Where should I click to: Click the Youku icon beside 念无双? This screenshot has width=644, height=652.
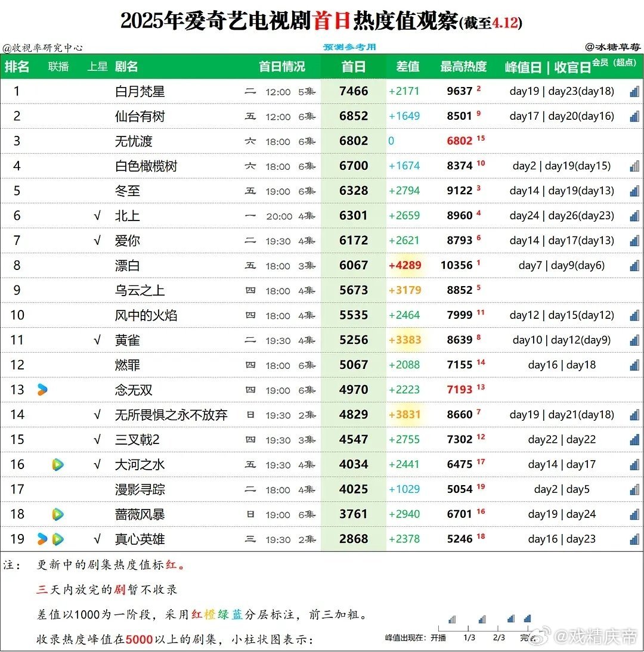(x=42, y=390)
